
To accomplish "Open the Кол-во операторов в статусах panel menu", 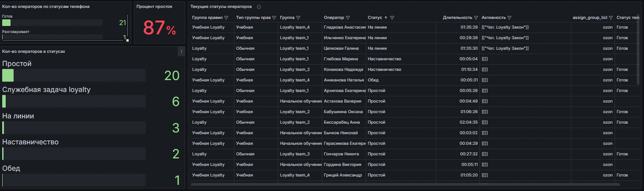I will [181, 52].
